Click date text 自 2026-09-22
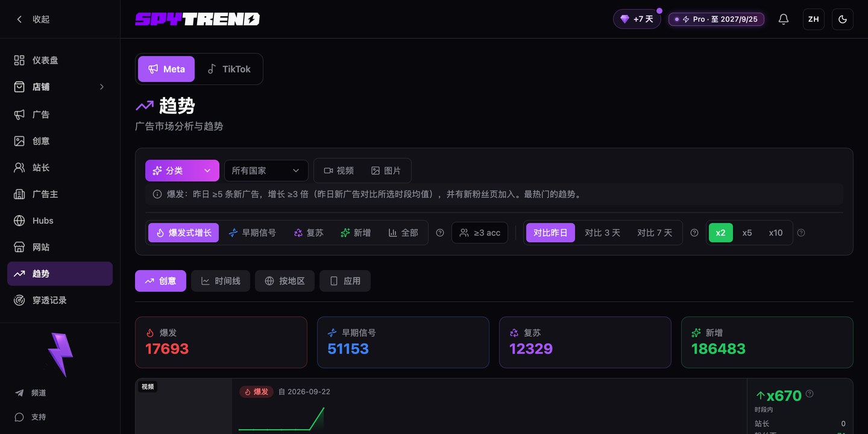 pos(304,392)
